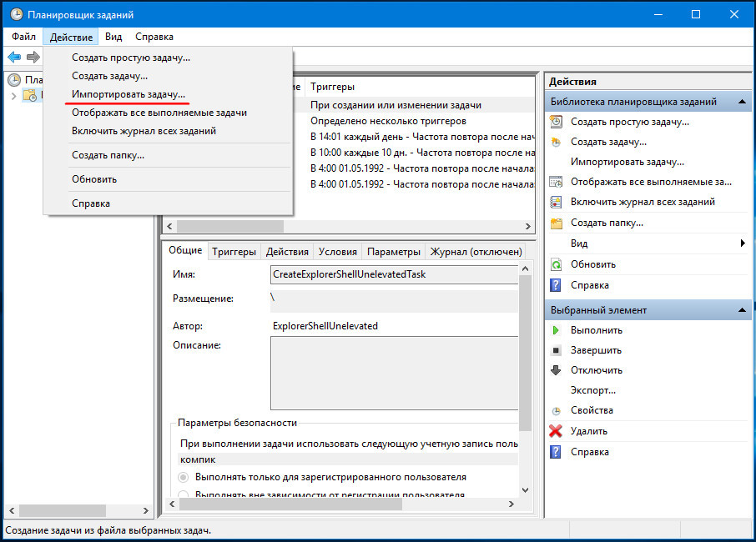The width and height of the screenshot is (756, 542).
Task: Choose 'Создать папку...' from the dropdown menu
Action: click(x=169, y=155)
